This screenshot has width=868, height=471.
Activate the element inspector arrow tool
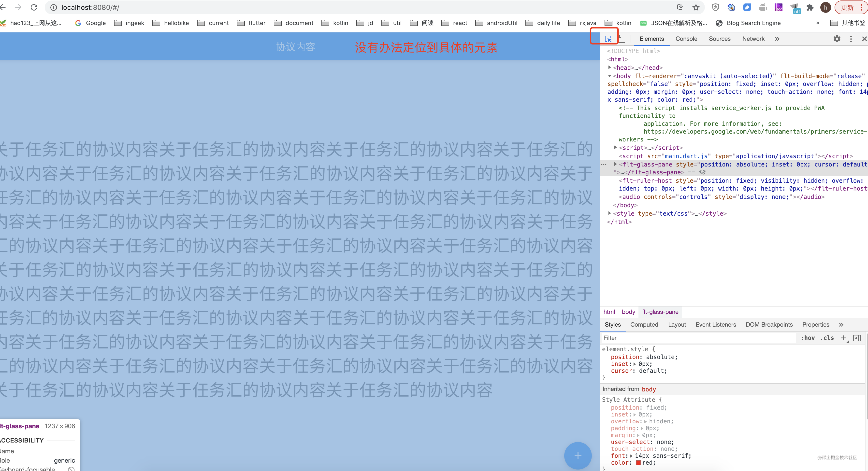[608, 39]
